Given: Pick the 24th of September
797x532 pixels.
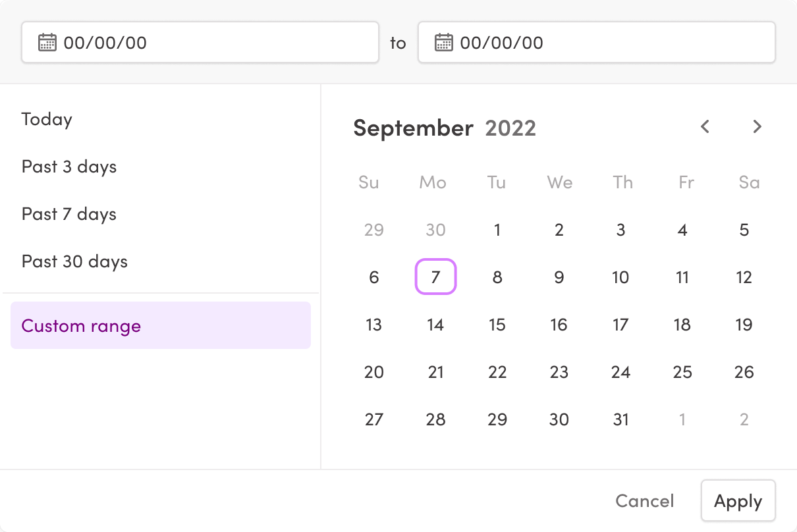Looking at the screenshot, I should coord(620,372).
